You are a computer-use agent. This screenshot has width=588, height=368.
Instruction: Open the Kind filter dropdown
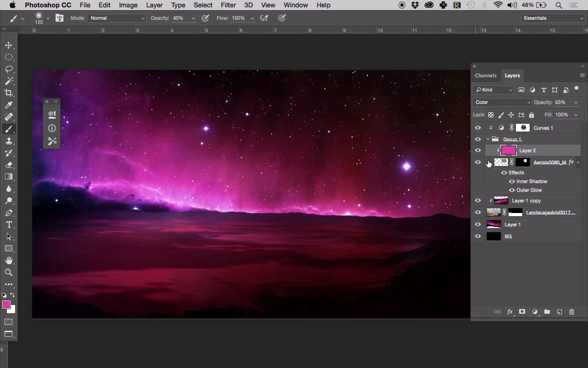(x=494, y=90)
